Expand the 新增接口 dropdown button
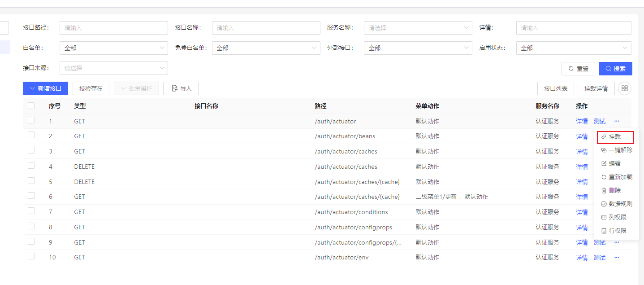The height and width of the screenshot is (285, 644). click(45, 88)
